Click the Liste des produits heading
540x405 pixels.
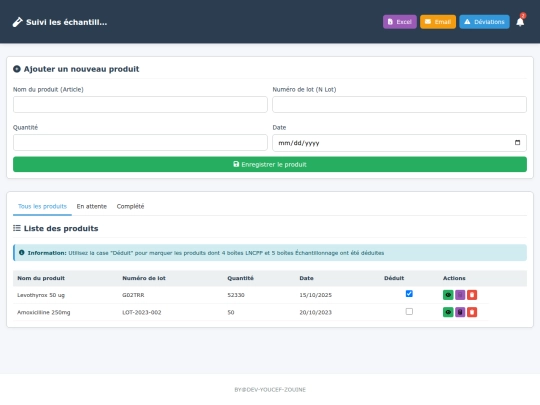point(61,228)
